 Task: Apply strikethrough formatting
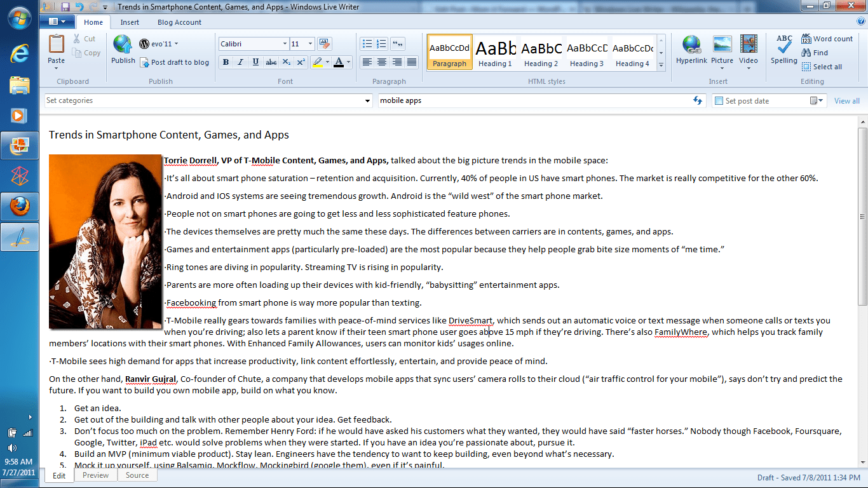pyautogui.click(x=271, y=63)
